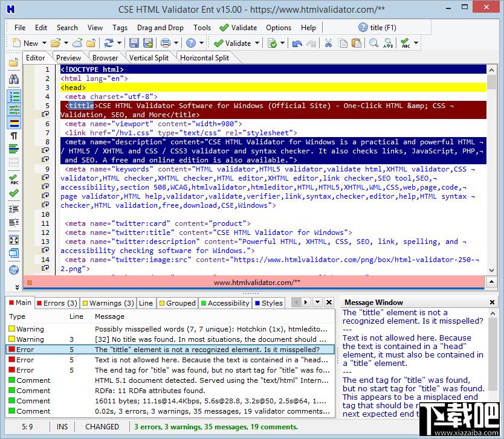Show the Errors (3) tab
The width and height of the screenshot is (504, 439).
click(57, 303)
